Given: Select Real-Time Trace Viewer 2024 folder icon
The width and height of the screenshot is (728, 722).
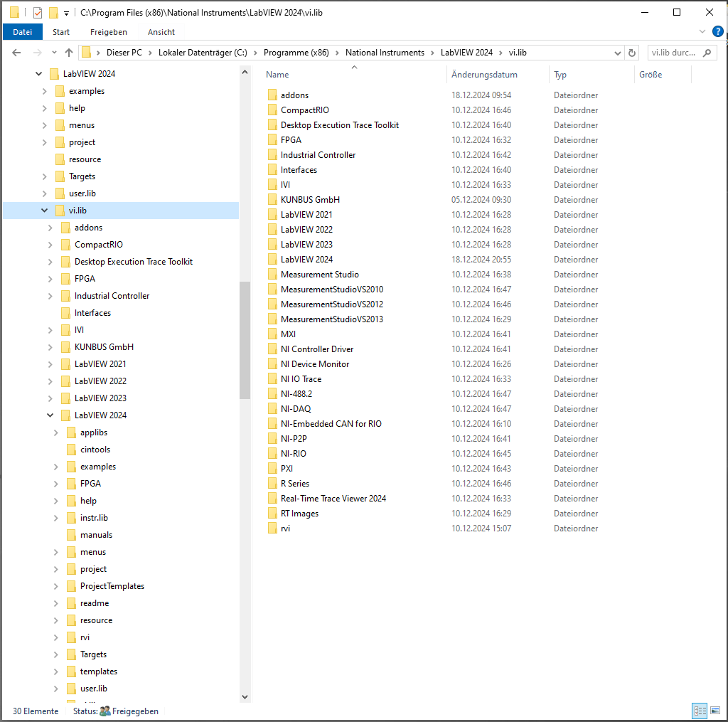Looking at the screenshot, I should pos(272,499).
